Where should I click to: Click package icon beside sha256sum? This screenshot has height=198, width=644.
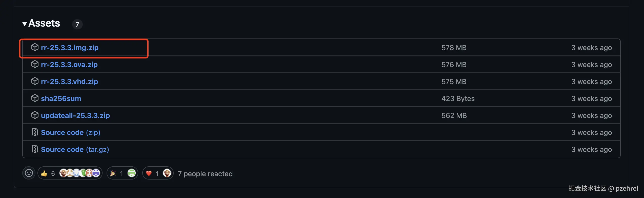(35, 98)
